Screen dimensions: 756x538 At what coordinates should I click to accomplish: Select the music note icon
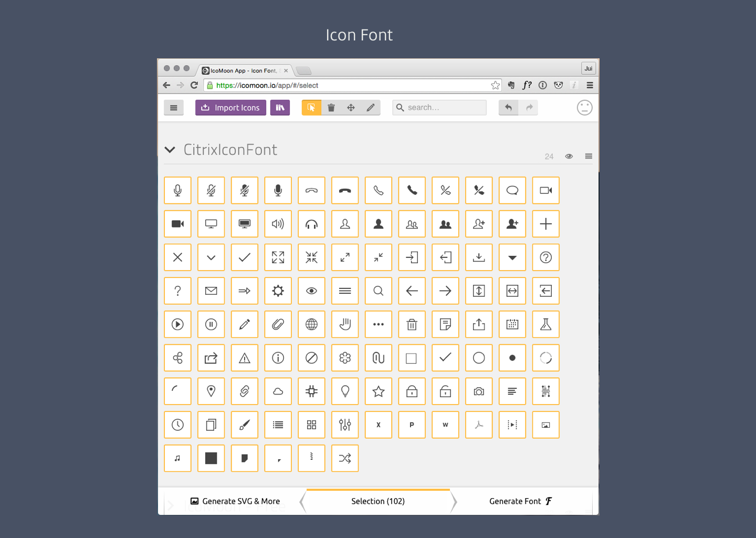tap(177, 458)
